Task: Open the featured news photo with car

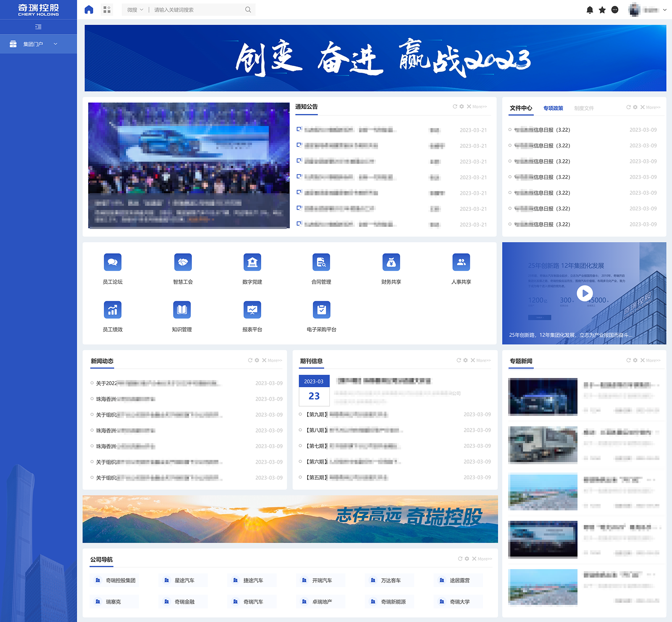Action: (189, 165)
